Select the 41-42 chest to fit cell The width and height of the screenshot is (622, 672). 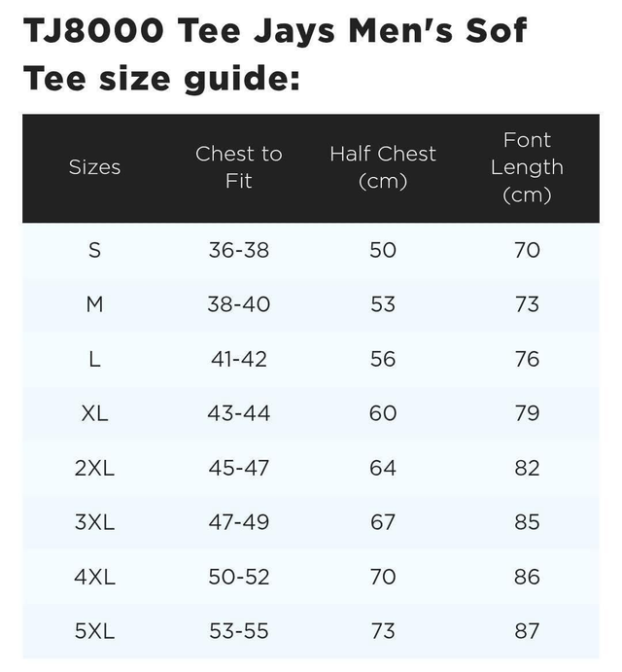click(x=238, y=359)
